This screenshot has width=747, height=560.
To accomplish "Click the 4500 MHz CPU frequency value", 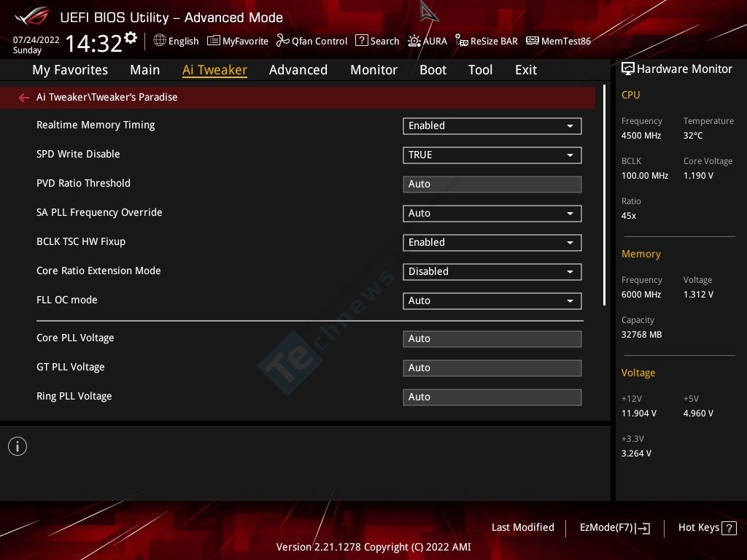I will point(641,135).
